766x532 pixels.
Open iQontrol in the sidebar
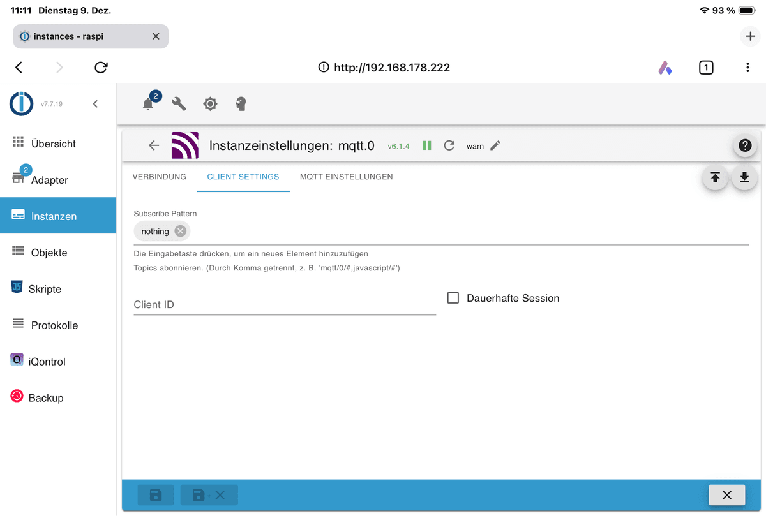[58, 362]
